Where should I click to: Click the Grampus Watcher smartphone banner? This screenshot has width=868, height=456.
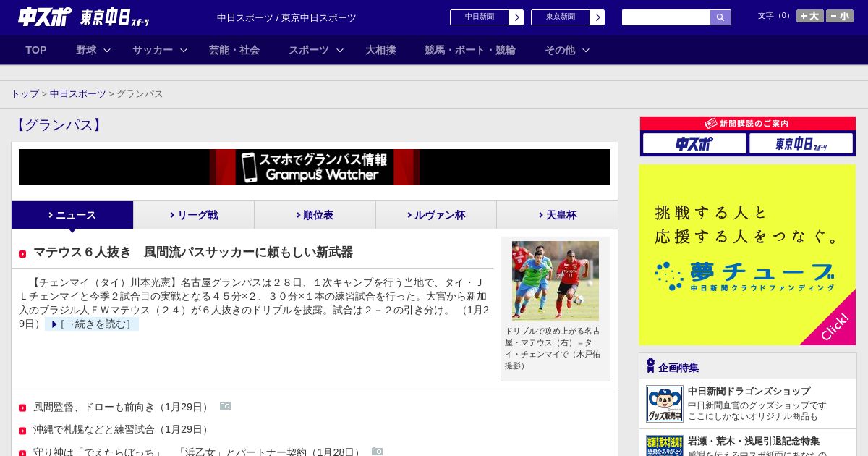pos(315,167)
